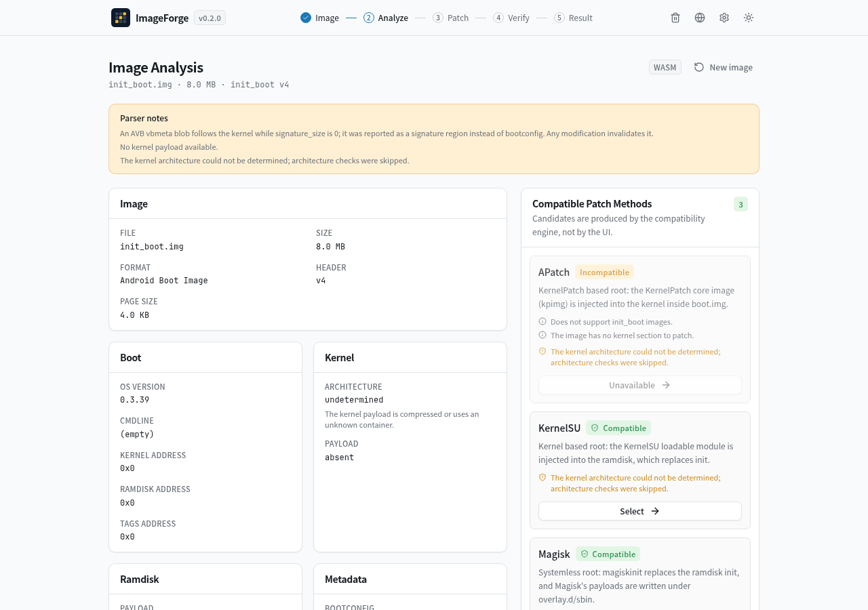
Task: Click the Kernel architecture value 'undetermined'
Action: 354,400
